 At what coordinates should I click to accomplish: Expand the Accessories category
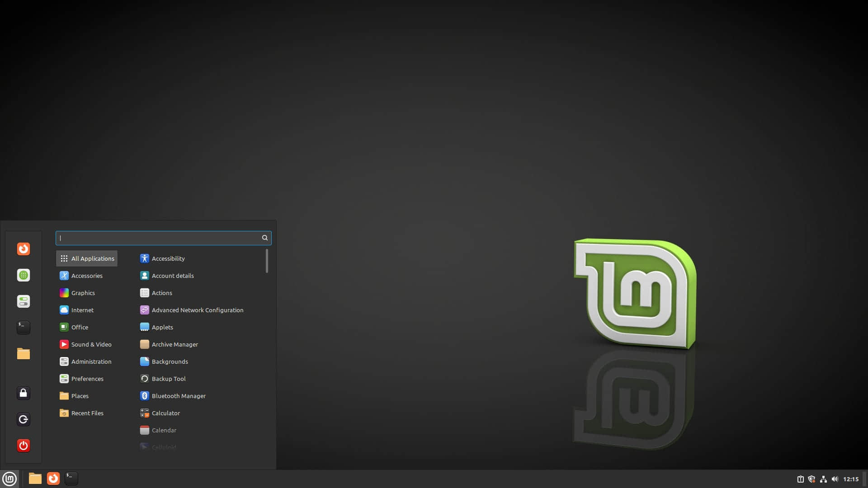point(87,275)
